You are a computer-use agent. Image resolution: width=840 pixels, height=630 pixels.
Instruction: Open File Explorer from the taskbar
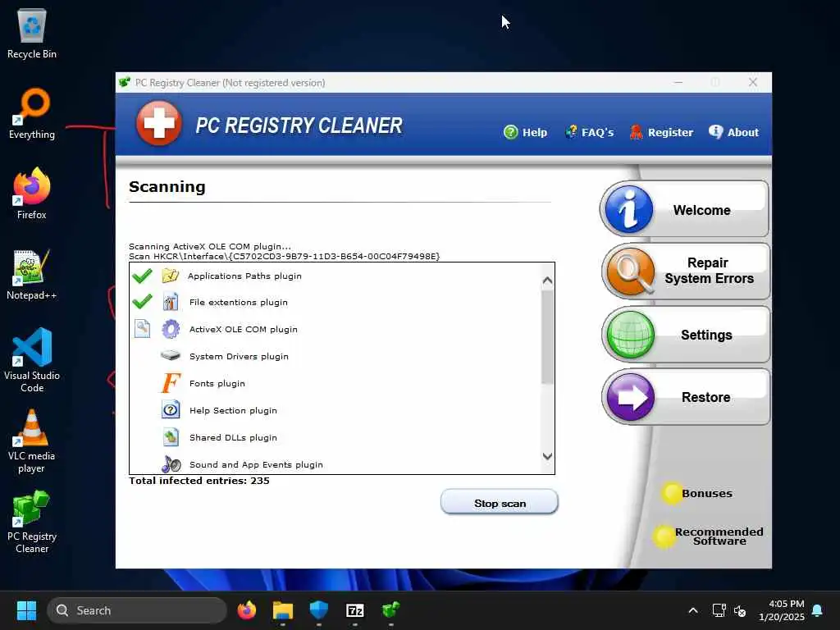pos(283,610)
